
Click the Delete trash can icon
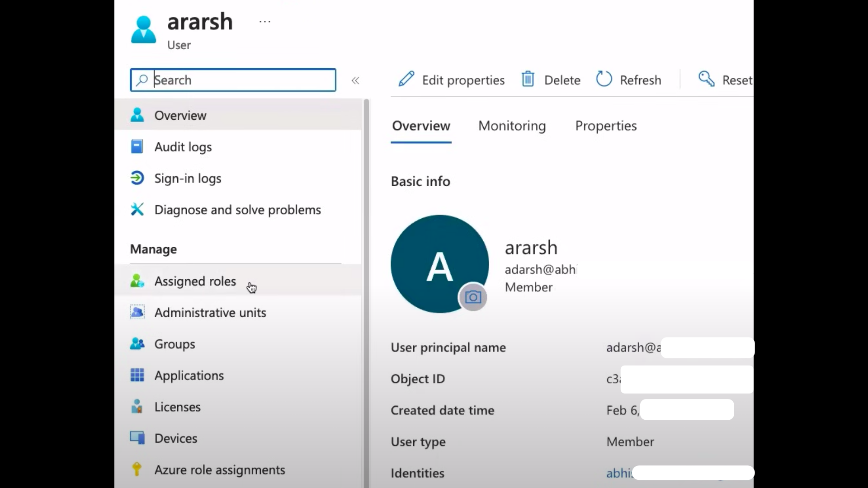(528, 79)
